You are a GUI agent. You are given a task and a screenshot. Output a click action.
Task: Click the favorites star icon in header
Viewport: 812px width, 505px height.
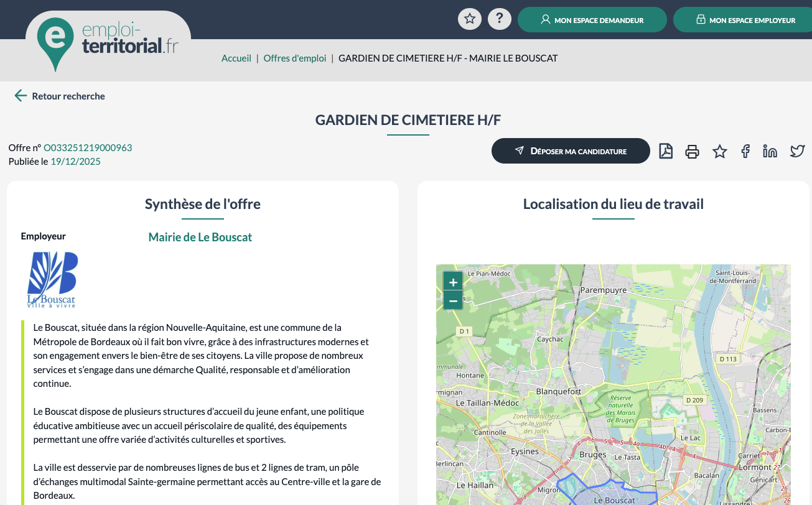(470, 19)
